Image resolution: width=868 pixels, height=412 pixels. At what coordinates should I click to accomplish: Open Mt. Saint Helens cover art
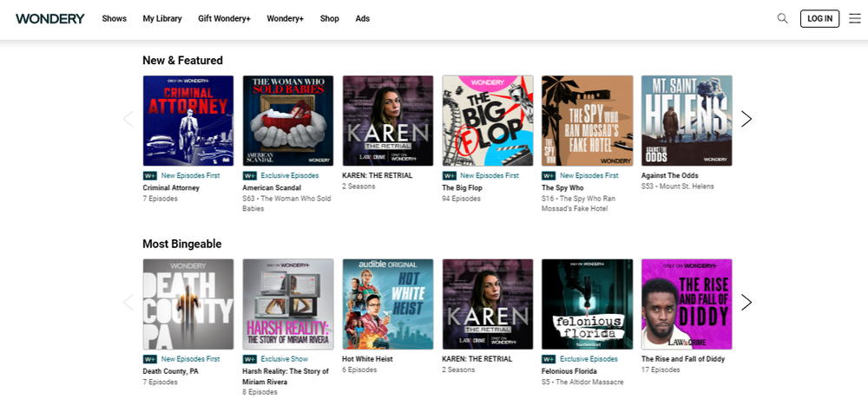click(x=687, y=121)
